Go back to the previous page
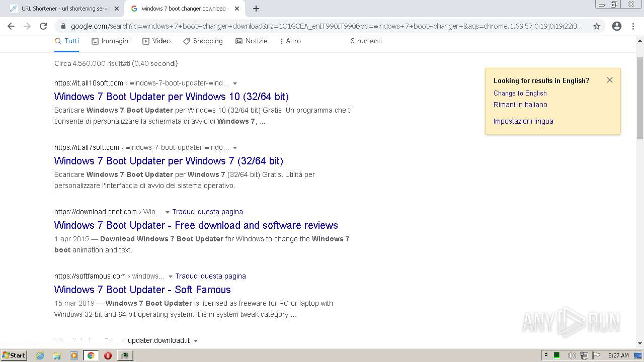The width and height of the screenshot is (644, 362). tap(11, 26)
